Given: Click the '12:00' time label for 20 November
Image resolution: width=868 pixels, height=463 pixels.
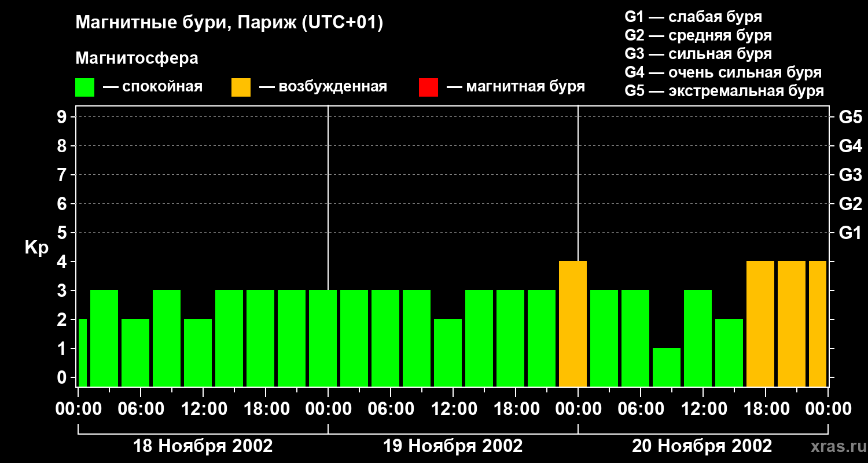Looking at the screenshot, I should [703, 409].
